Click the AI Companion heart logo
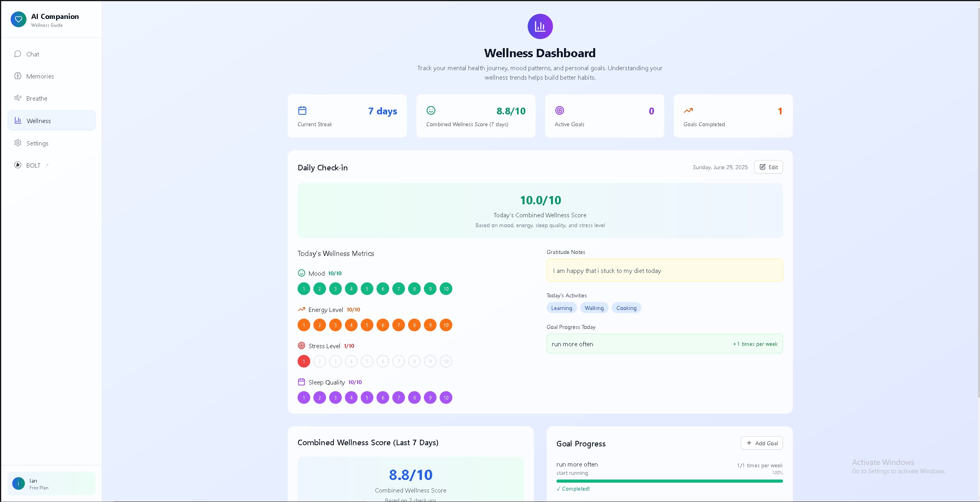This screenshot has height=502, width=980. pyautogui.click(x=19, y=19)
